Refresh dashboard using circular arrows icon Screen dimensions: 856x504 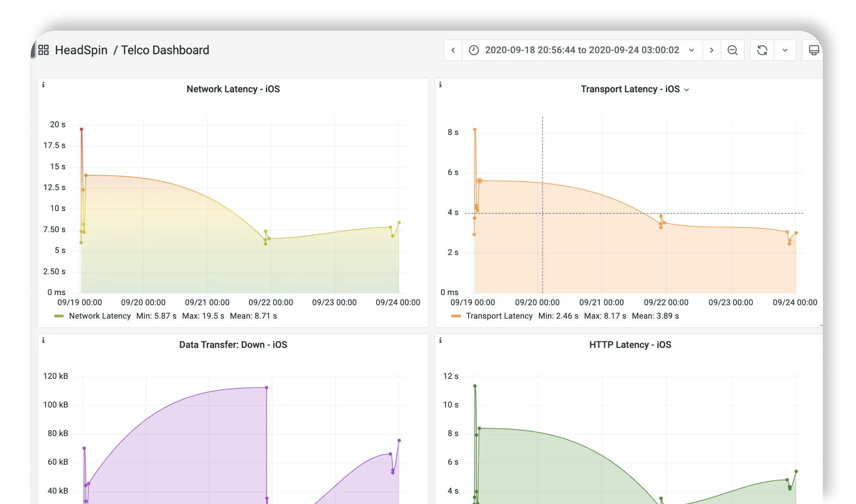762,50
